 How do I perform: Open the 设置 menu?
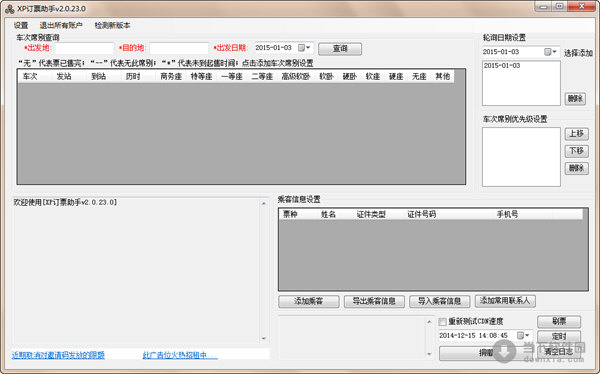point(21,26)
